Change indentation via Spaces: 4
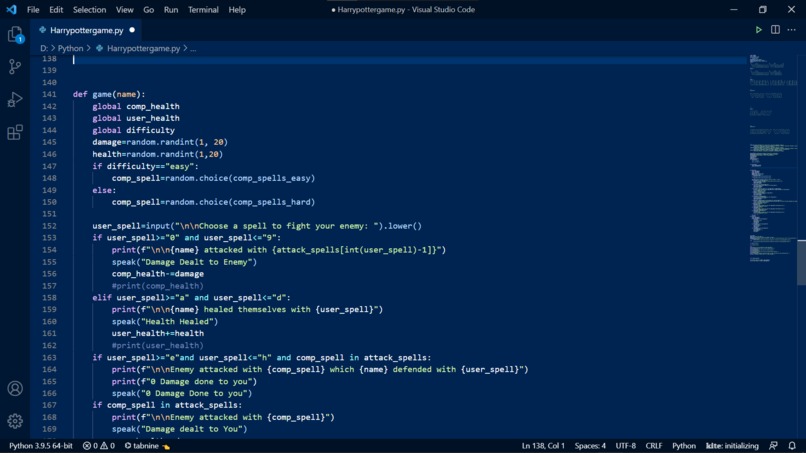 (590, 446)
